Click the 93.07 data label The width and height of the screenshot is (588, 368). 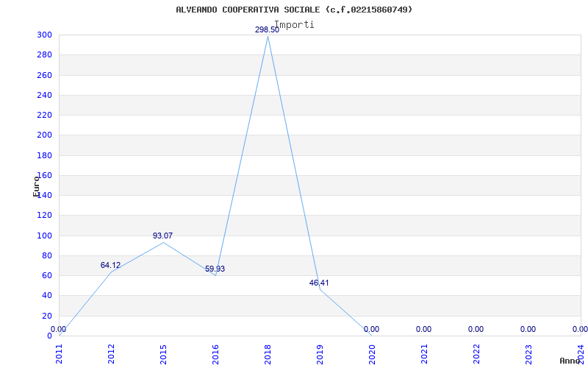point(162,236)
